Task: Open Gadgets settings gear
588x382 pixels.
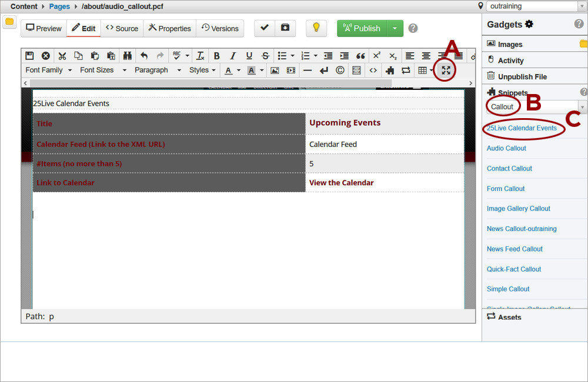Action: (529, 24)
